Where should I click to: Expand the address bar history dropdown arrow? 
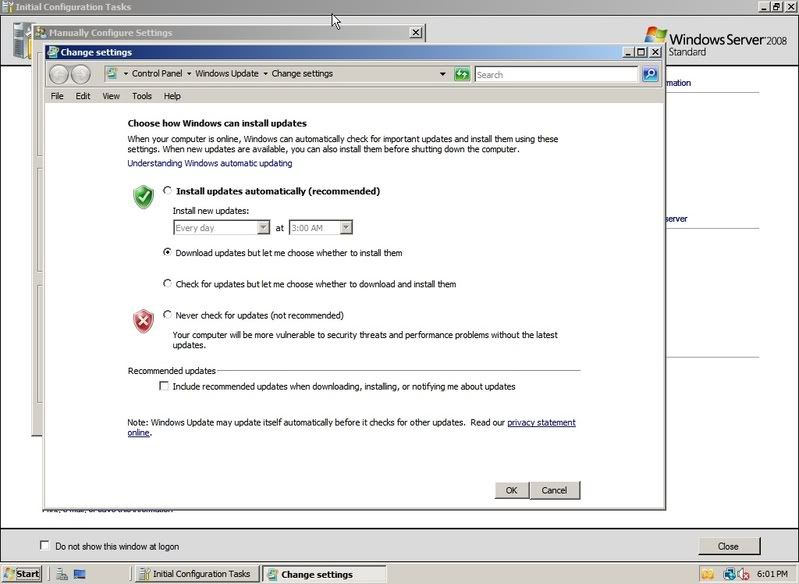click(442, 74)
